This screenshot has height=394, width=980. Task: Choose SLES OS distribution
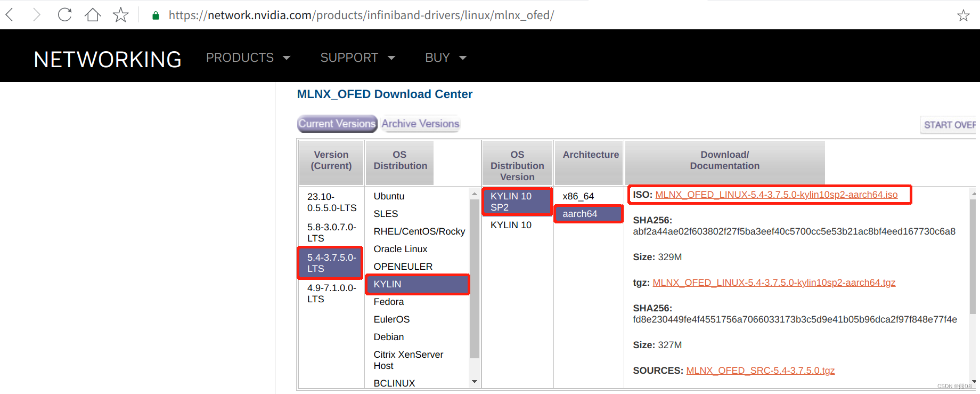click(386, 214)
